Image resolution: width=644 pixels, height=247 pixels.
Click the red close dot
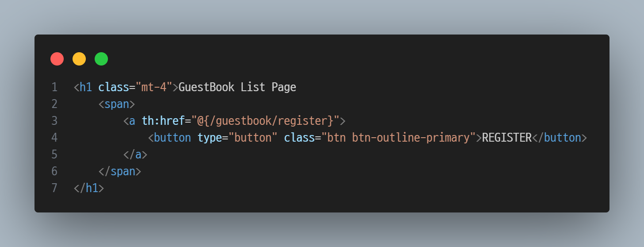pos(57,59)
